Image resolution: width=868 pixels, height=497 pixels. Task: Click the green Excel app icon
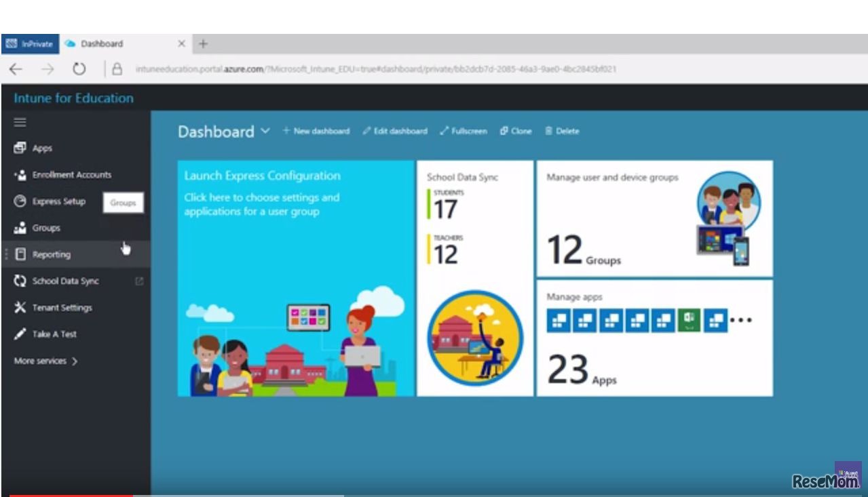point(689,320)
